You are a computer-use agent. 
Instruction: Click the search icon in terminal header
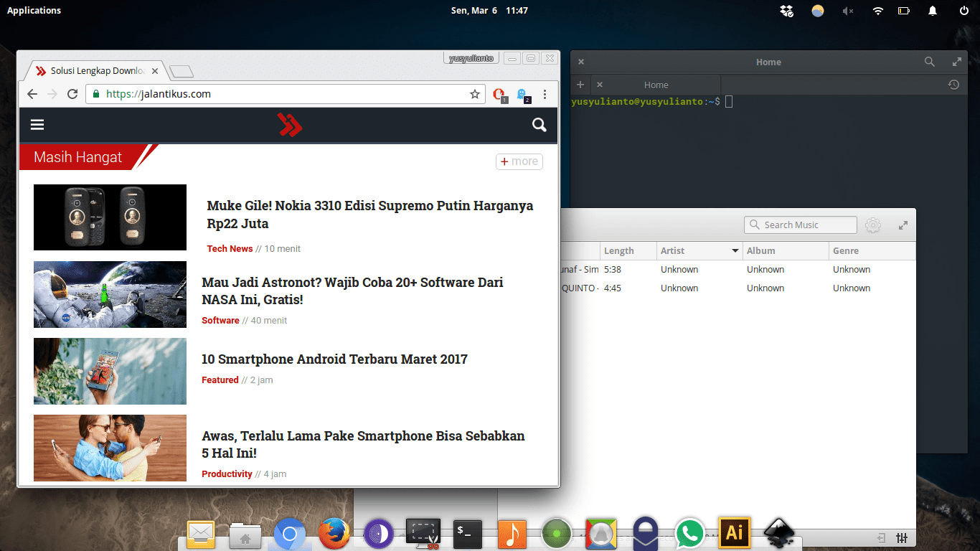coord(929,62)
